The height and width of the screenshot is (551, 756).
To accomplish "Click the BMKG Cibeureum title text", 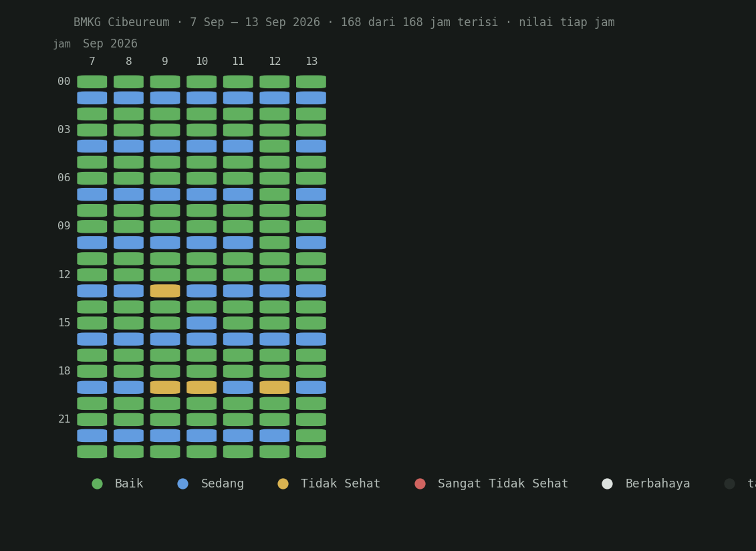I will [x=122, y=22].
